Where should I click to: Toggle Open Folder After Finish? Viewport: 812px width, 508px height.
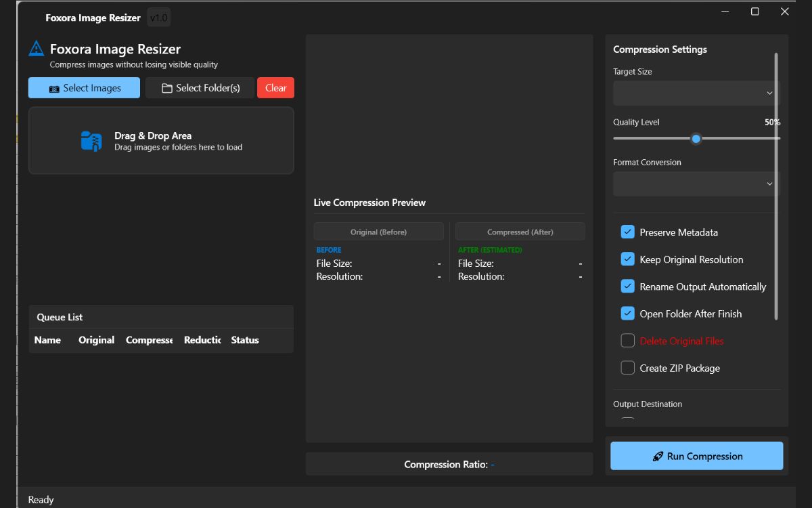coord(627,313)
